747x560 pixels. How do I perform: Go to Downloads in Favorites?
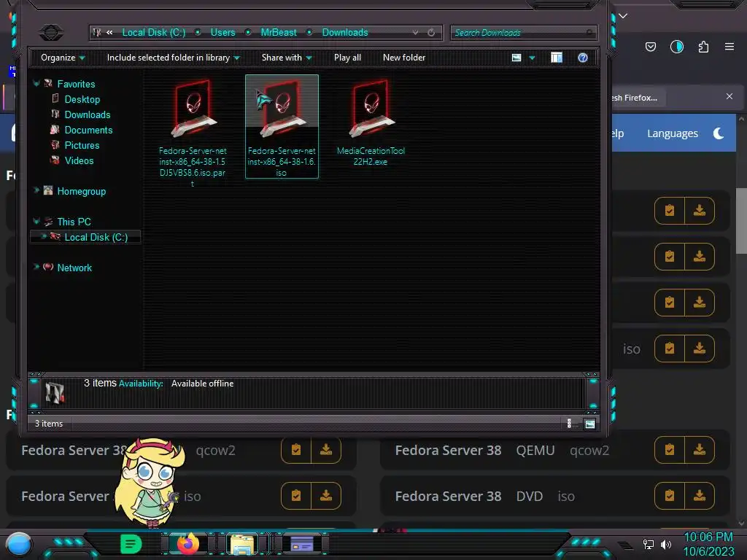88,114
